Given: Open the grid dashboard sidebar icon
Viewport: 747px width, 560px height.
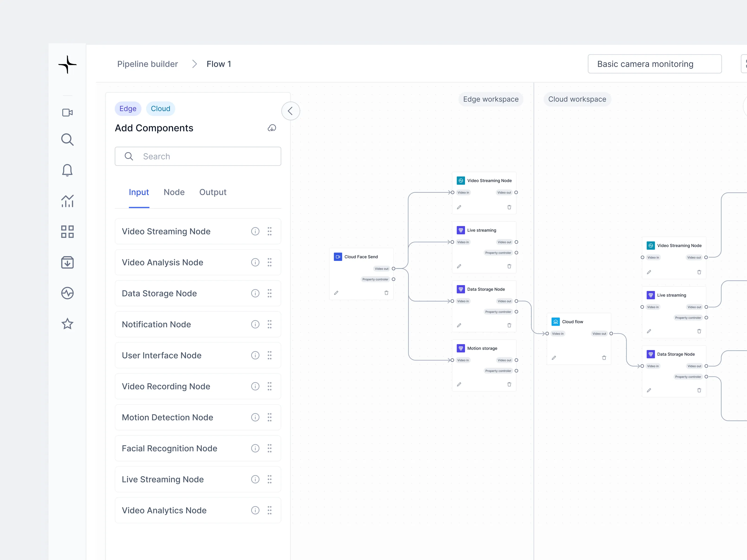Looking at the screenshot, I should [x=67, y=231].
